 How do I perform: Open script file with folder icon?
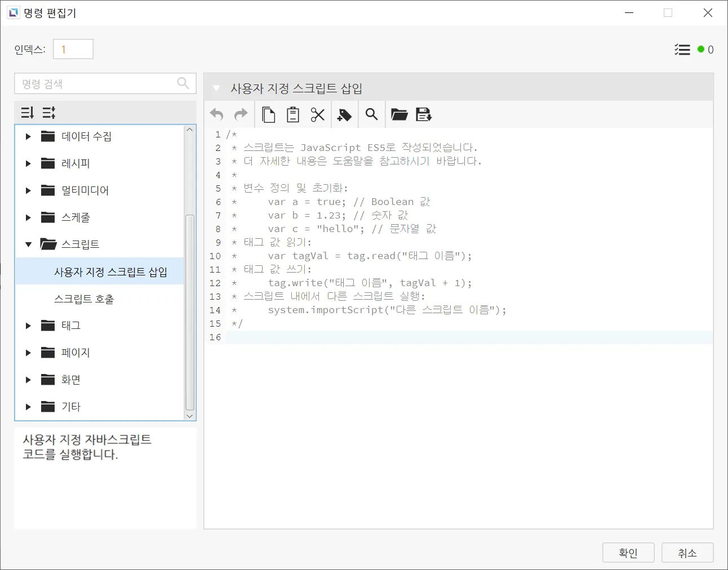(x=399, y=115)
